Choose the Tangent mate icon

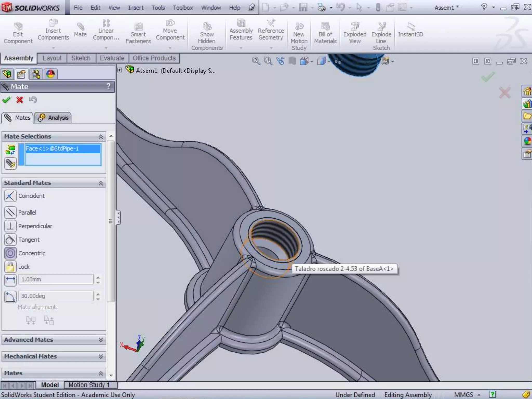pos(10,240)
